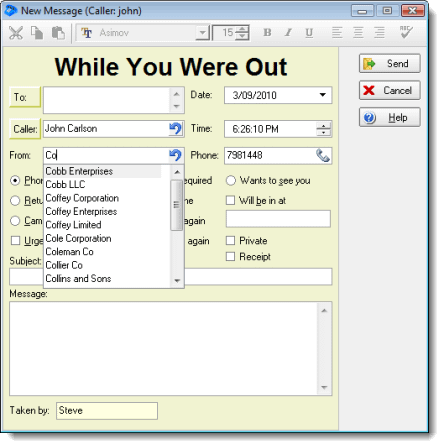The image size is (444, 448).
Task: Decrease the Time value spinner
Action: [323, 133]
